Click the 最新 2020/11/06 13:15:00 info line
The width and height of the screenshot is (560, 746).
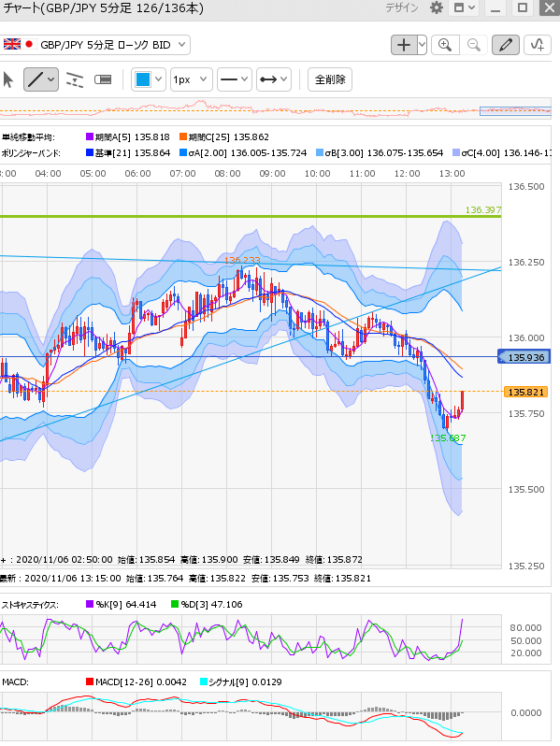click(185, 579)
